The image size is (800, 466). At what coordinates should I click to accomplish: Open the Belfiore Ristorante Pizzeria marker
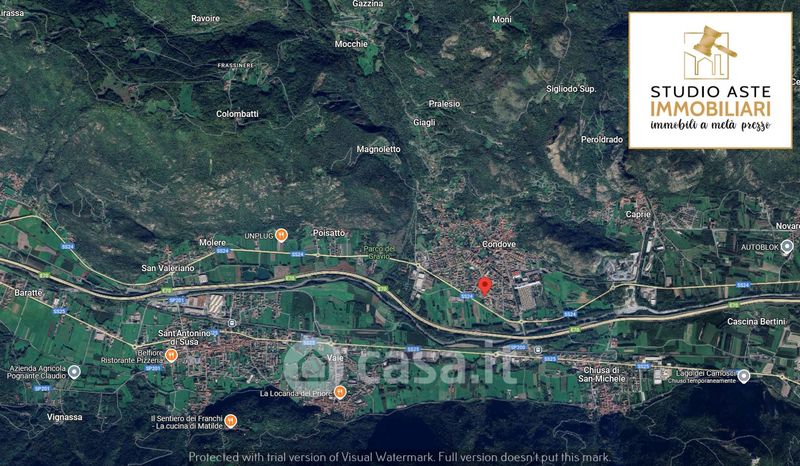171,356
